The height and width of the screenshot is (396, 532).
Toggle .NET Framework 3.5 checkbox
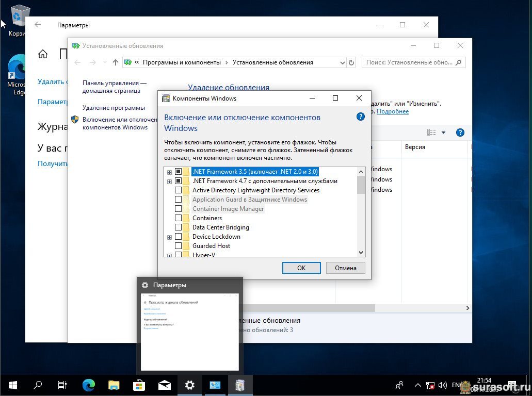178,172
